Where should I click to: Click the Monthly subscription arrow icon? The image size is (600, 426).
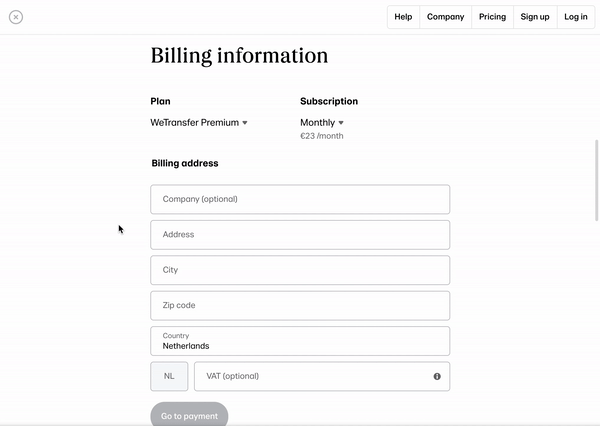click(x=341, y=123)
